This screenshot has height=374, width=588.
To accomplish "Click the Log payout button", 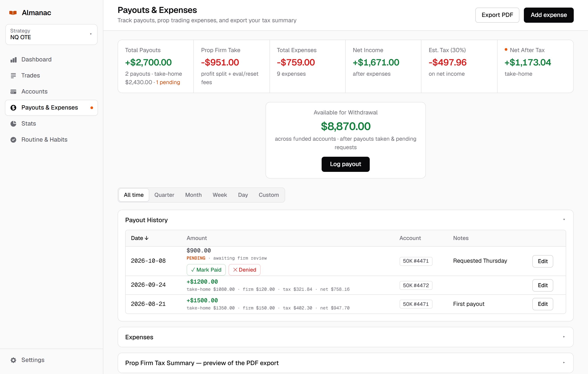I will click(345, 164).
